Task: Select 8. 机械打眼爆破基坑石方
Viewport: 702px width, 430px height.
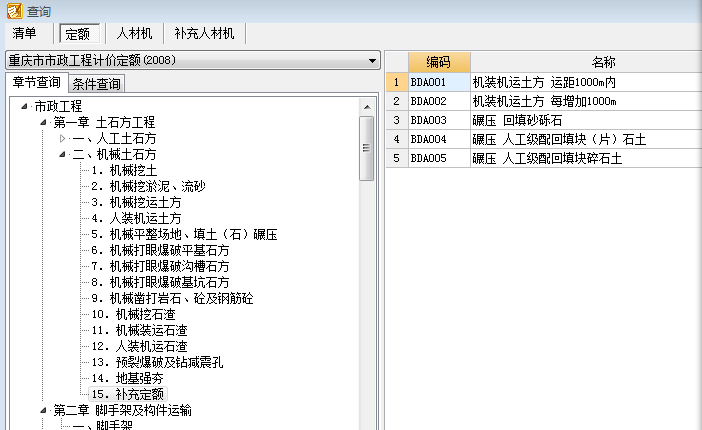Action: (x=160, y=282)
